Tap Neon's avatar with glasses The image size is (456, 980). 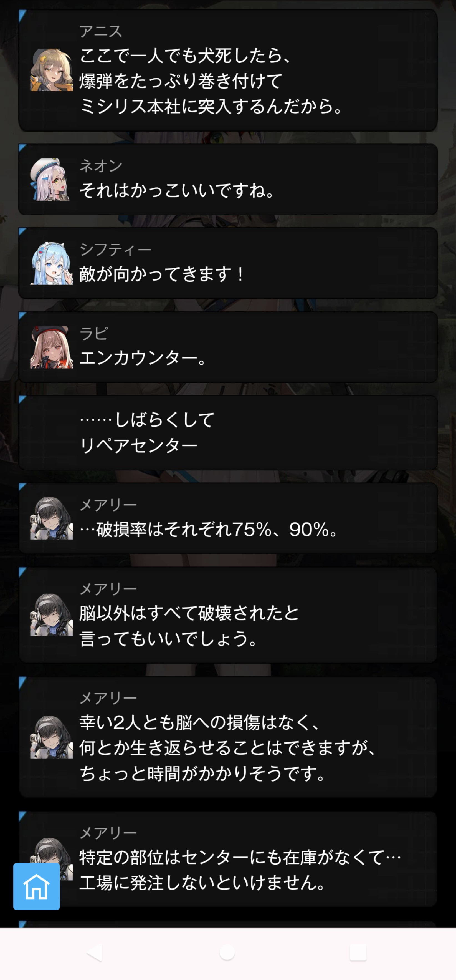click(x=51, y=179)
